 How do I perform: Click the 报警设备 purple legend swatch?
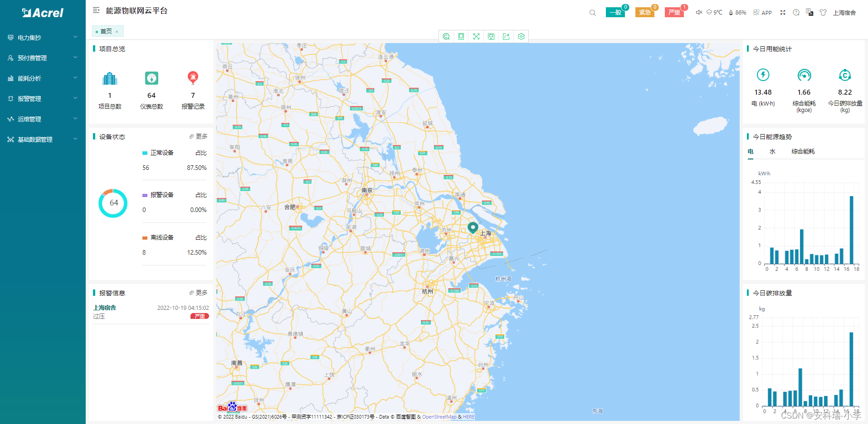145,195
